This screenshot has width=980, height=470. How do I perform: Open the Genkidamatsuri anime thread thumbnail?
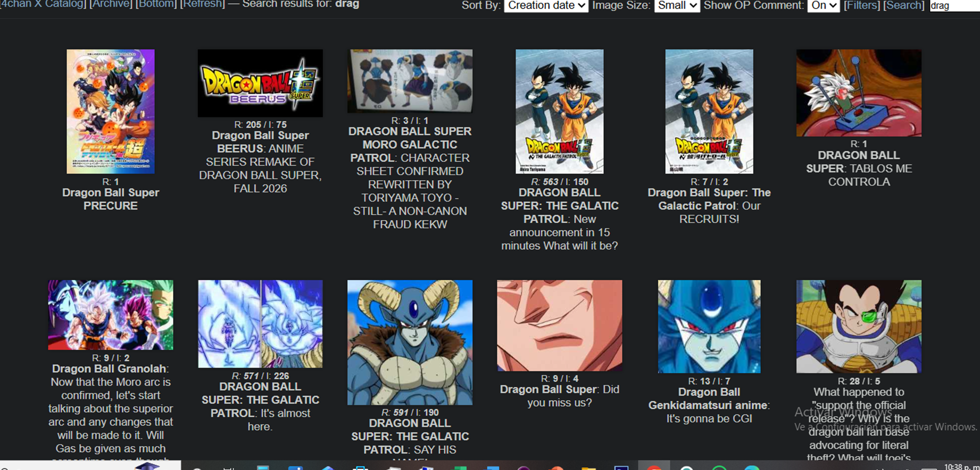pos(709,326)
